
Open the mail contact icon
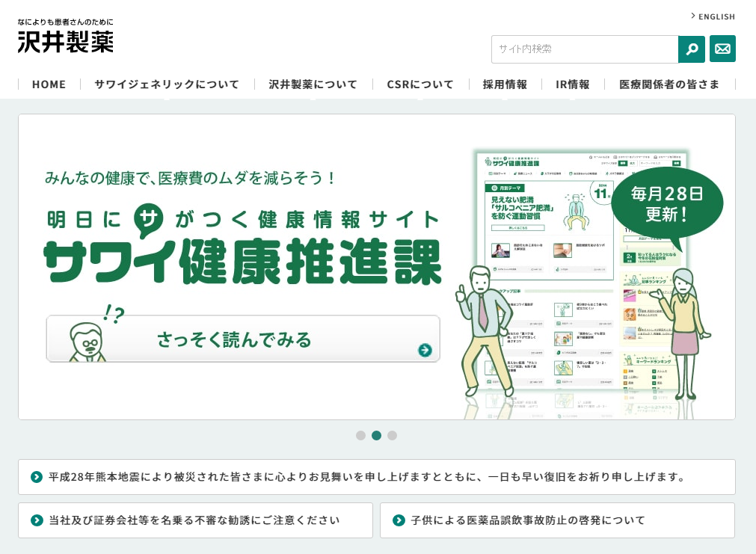pyautogui.click(x=722, y=49)
